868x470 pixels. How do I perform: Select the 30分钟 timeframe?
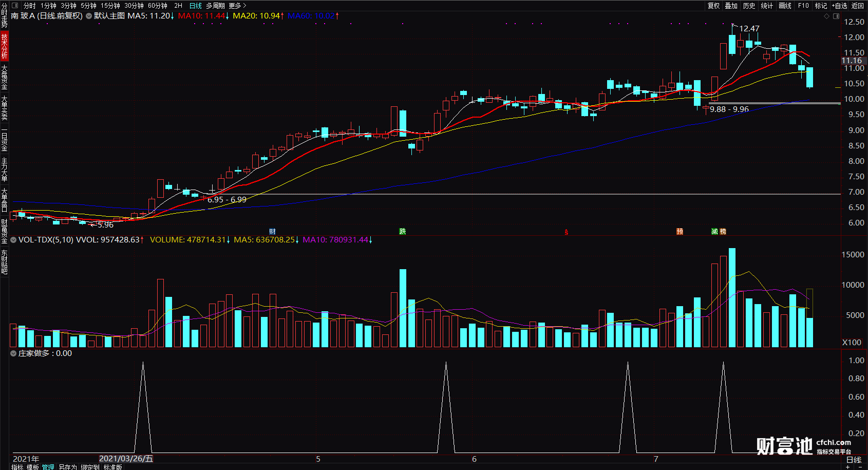click(134, 6)
